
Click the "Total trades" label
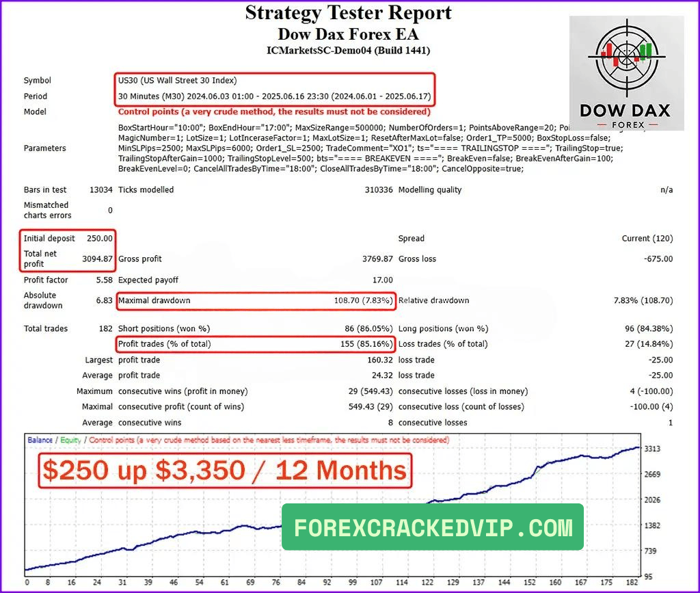point(46,329)
